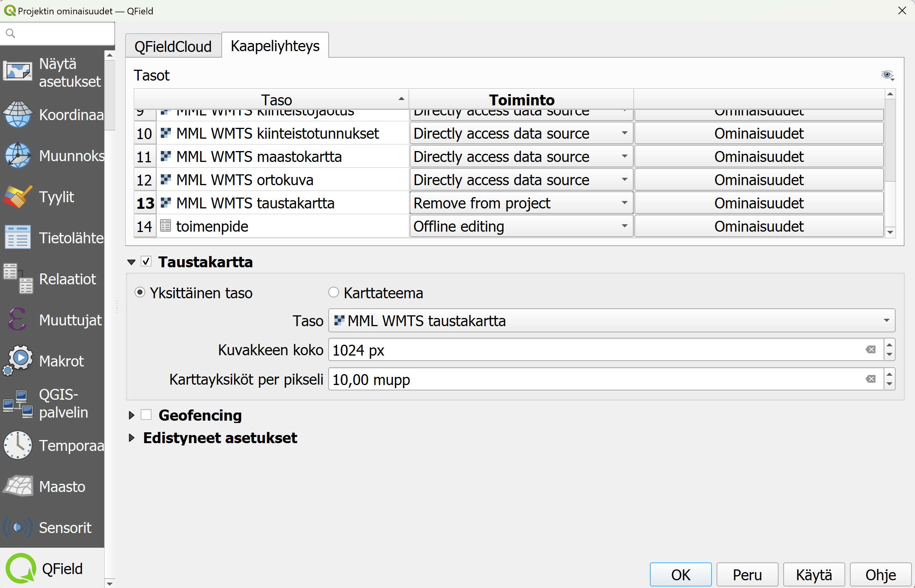This screenshot has width=915, height=588.
Task: Open MML WMTS taustakartta layer dropdown
Action: coord(887,321)
